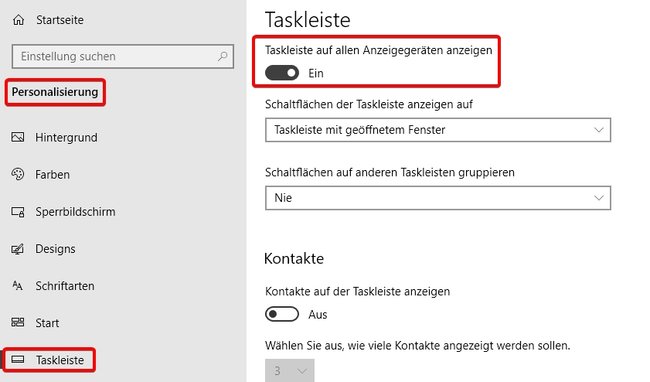Select Schriftarten in the sidebar

(x=65, y=286)
